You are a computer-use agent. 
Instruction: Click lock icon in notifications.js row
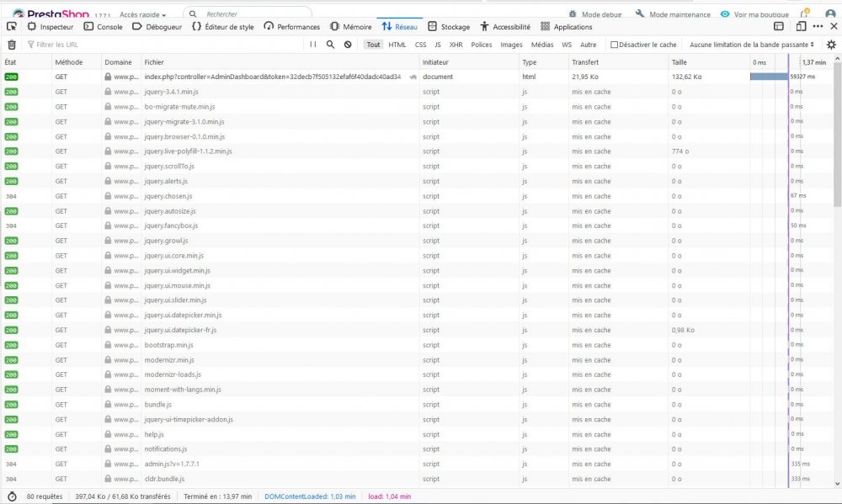tap(108, 448)
